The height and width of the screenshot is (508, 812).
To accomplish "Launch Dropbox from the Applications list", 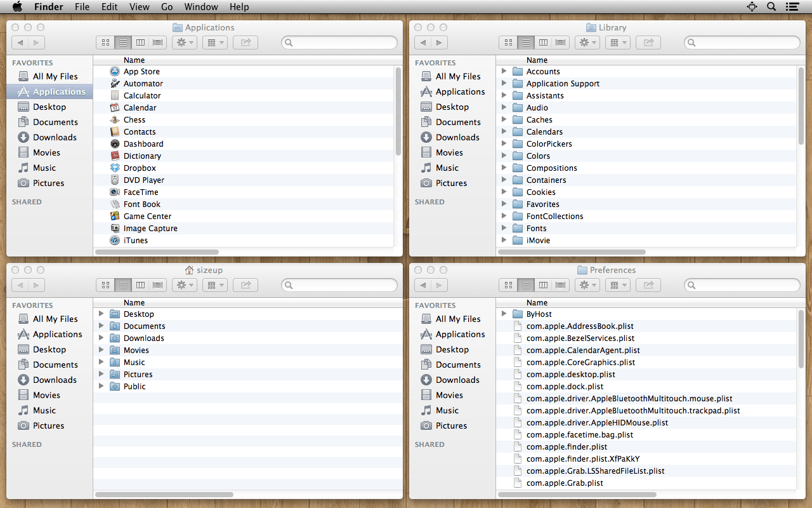I will point(140,168).
